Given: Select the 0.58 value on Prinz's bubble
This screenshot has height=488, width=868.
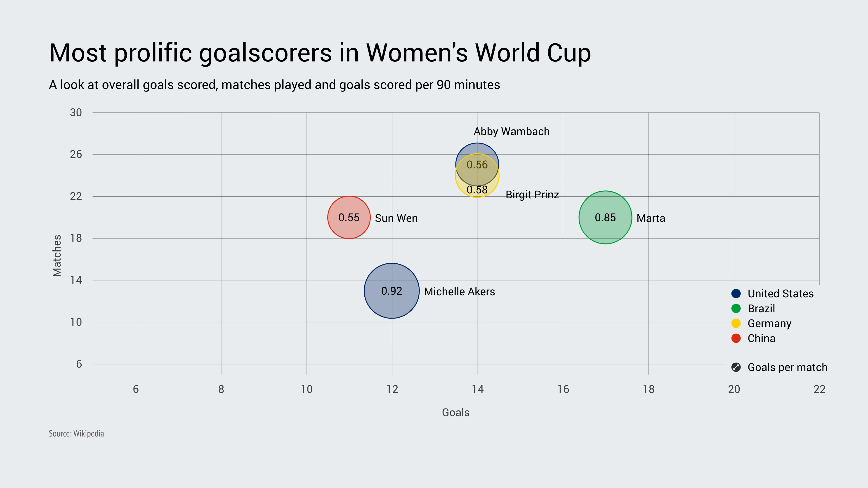Looking at the screenshot, I should click(477, 190).
